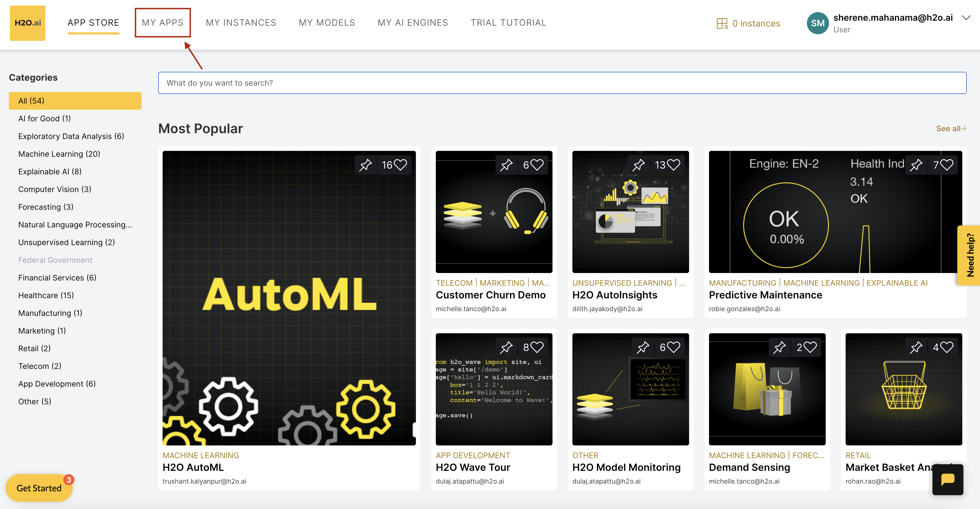The height and width of the screenshot is (509, 980).
Task: Pin the H2O AutoInsights app
Action: (x=638, y=165)
